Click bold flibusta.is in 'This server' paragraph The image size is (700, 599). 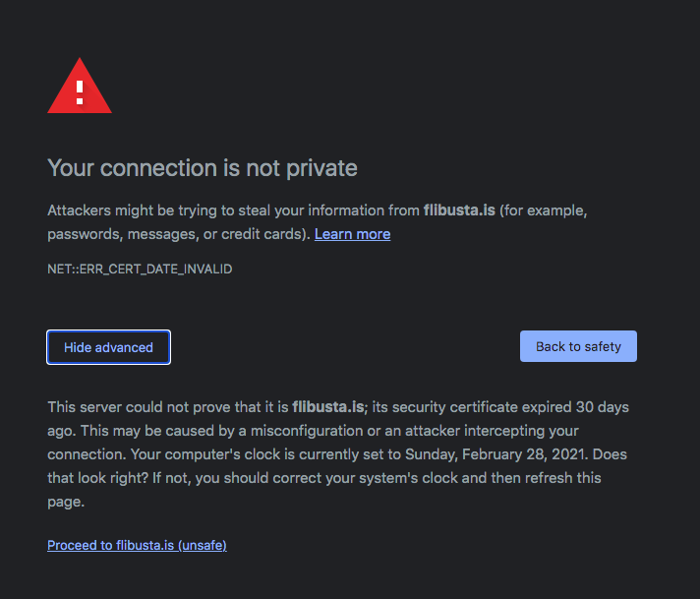(328, 407)
